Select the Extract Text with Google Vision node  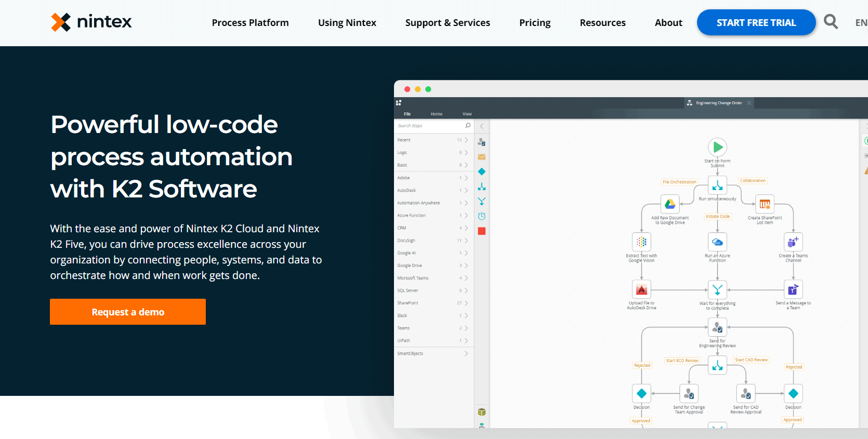pos(641,242)
